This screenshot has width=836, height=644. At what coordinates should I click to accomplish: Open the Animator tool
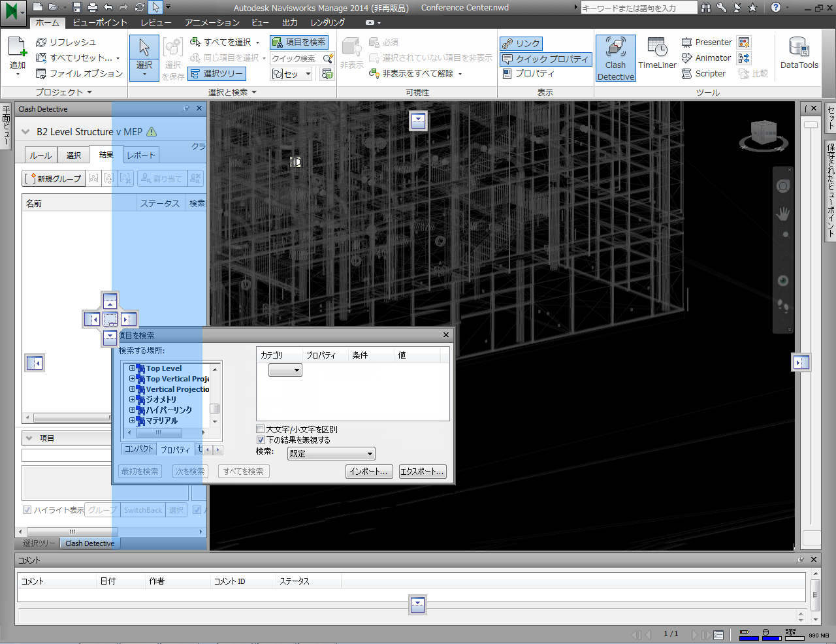705,58
